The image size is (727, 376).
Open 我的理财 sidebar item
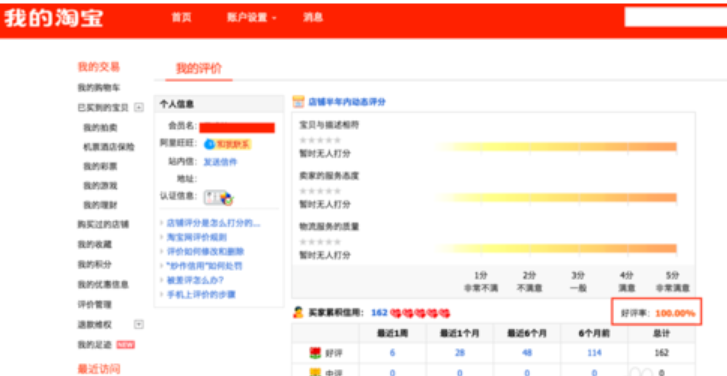pyautogui.click(x=100, y=205)
